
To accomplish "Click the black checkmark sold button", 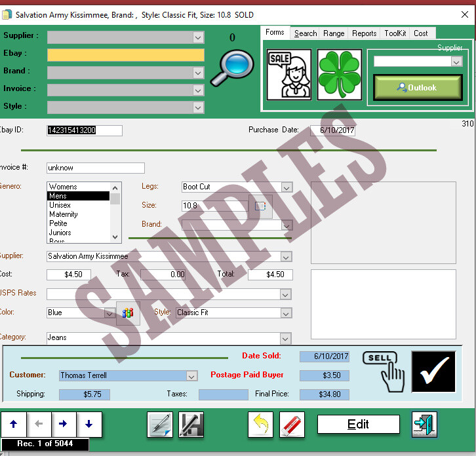I will click(433, 371).
